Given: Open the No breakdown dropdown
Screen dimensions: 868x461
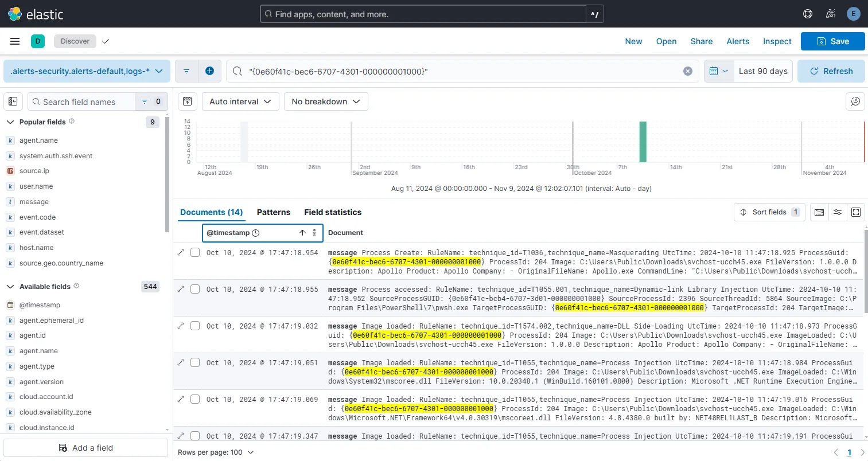Looking at the screenshot, I should [x=325, y=101].
